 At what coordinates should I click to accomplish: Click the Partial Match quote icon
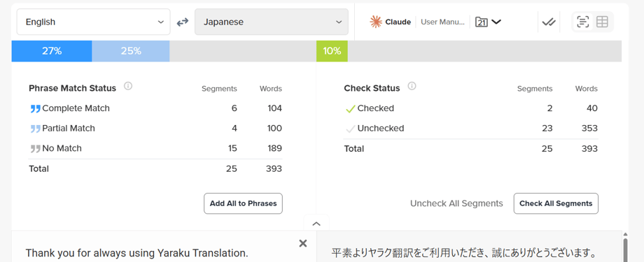coord(35,129)
